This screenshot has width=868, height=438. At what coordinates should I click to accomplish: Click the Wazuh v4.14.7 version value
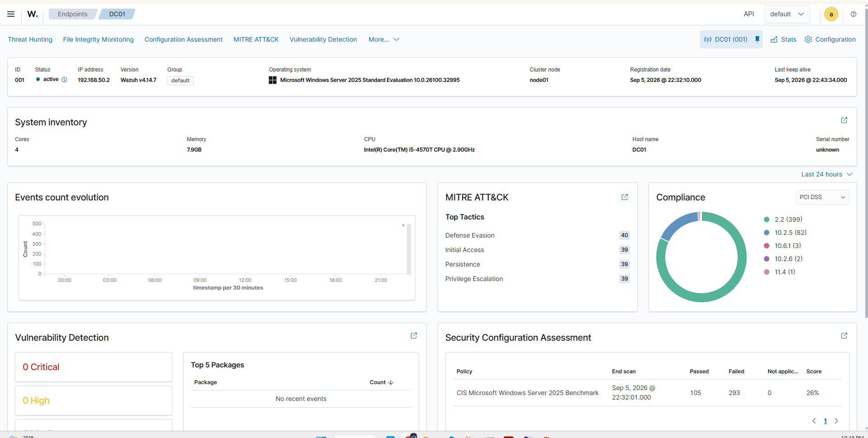click(138, 80)
